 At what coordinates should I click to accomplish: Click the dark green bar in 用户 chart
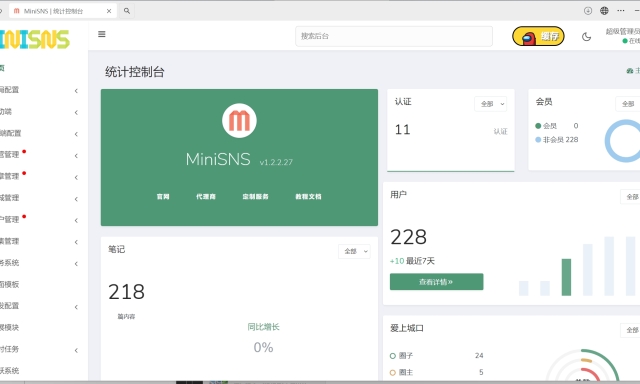coord(566,277)
